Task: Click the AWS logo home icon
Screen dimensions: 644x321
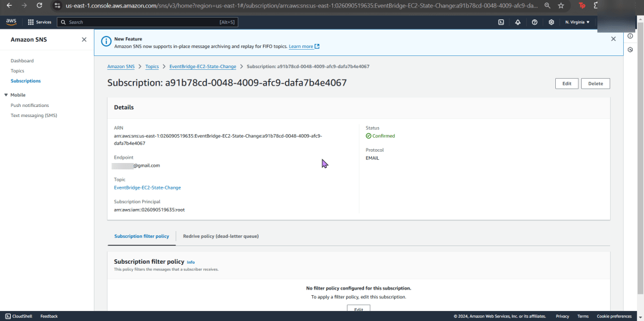Action: pos(11,22)
